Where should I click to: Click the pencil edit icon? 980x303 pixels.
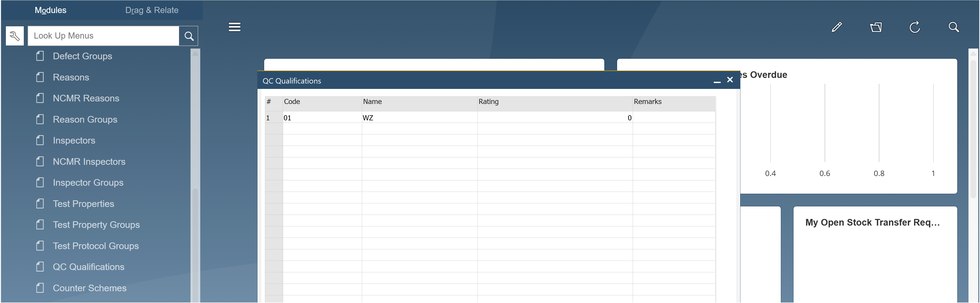(837, 27)
